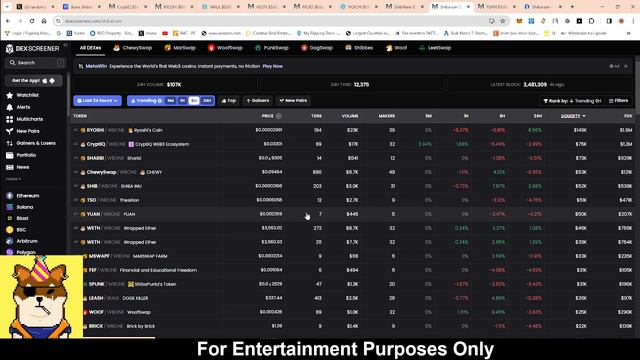Click the MarSwap DEX icon
The height and width of the screenshot is (360, 640).
click(x=167, y=48)
